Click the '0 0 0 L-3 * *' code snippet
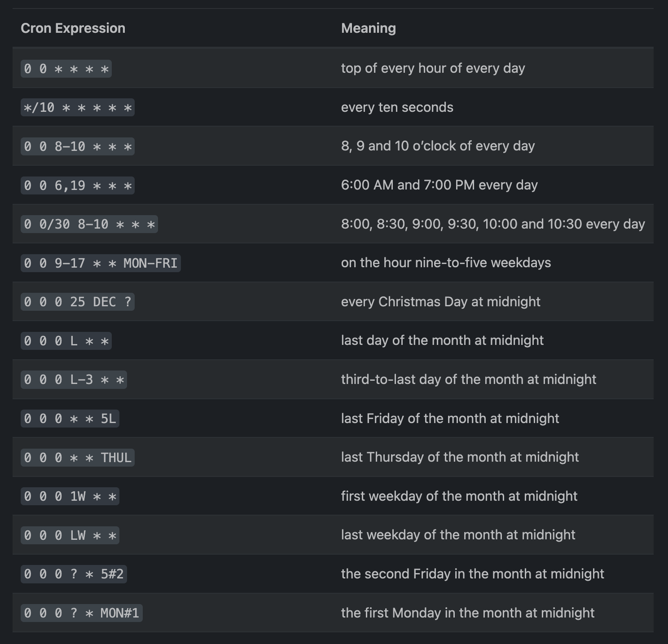The image size is (668, 644). pyautogui.click(x=74, y=380)
